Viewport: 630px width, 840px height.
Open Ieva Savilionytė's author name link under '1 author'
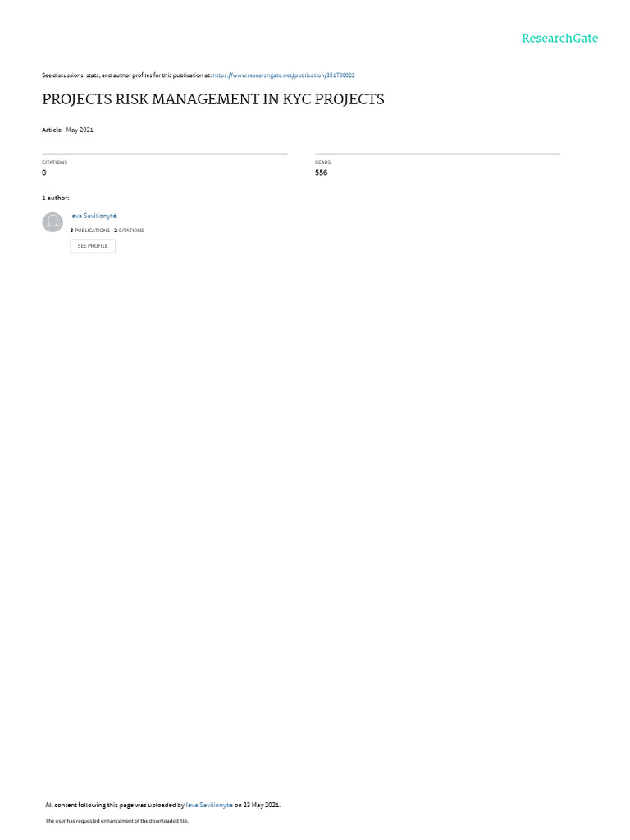tap(94, 216)
